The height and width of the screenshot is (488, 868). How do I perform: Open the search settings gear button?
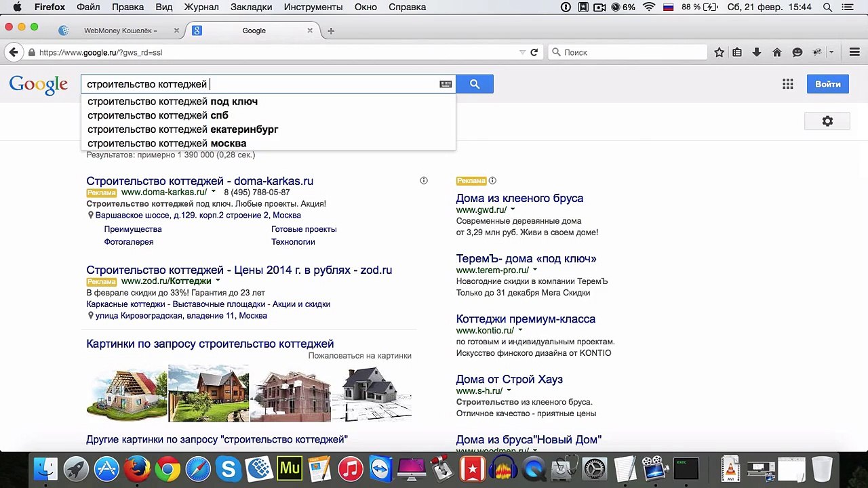[827, 121]
